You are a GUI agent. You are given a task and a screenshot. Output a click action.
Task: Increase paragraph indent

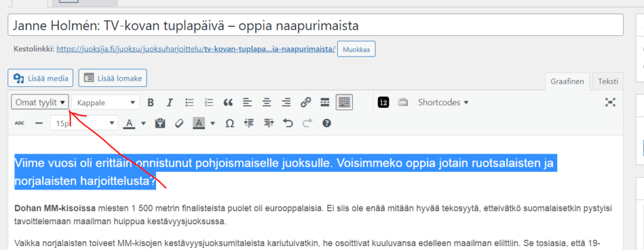[269, 123]
